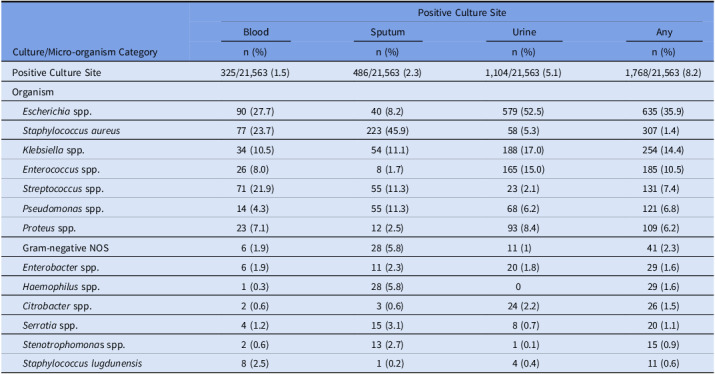This screenshot has width=715, height=374.
Task: Select blood cell value 325/21,563 (1.5)
Action: (255, 73)
